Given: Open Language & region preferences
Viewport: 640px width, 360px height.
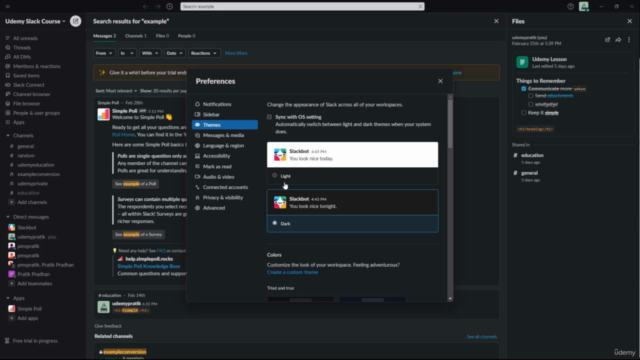Looking at the screenshot, I should pos(225,146).
